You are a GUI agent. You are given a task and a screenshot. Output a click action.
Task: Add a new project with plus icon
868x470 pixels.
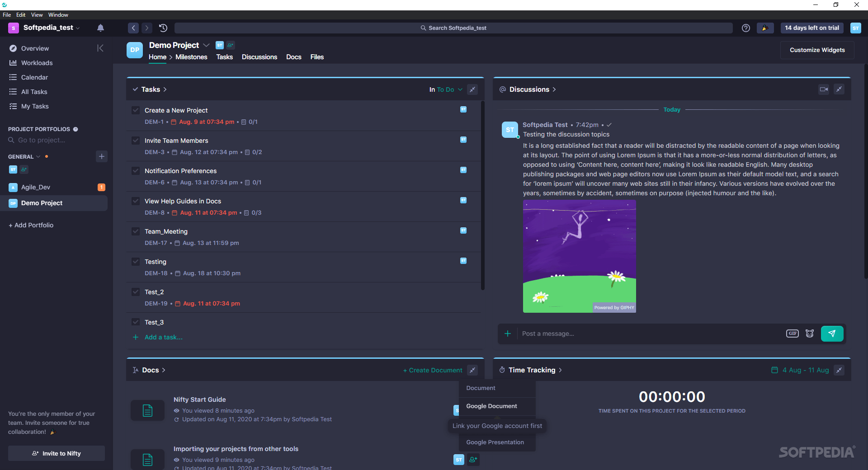coord(102,156)
